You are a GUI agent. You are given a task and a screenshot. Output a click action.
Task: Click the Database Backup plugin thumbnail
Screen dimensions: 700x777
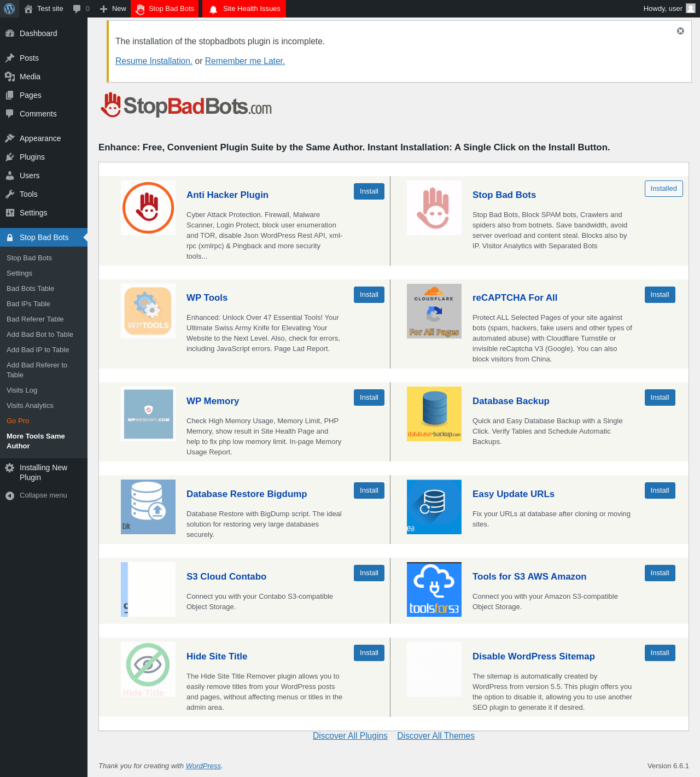434,414
